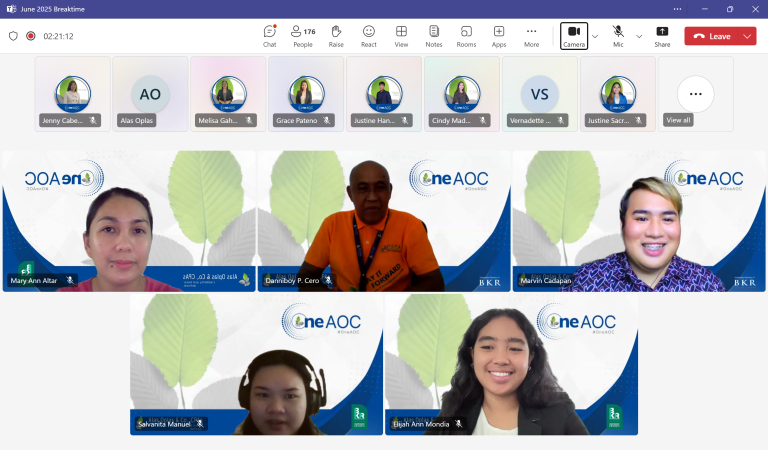
Task: Open the More actions menu
Action: [x=531, y=36]
